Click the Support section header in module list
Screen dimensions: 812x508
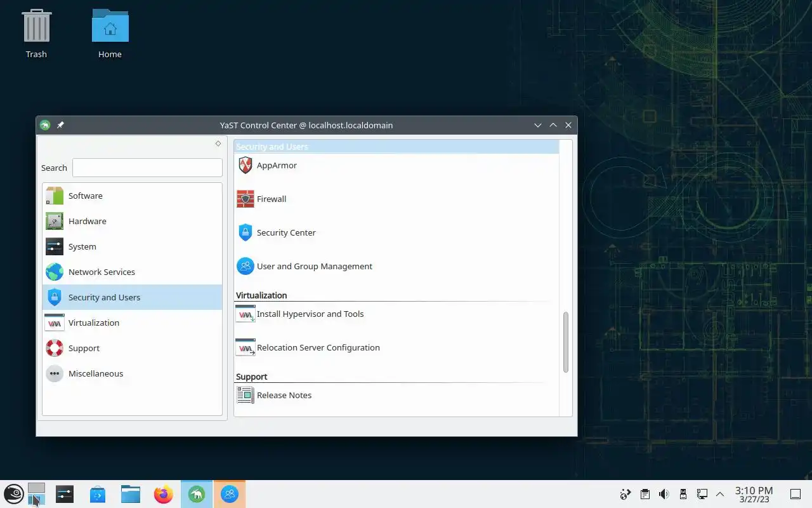[x=251, y=377]
